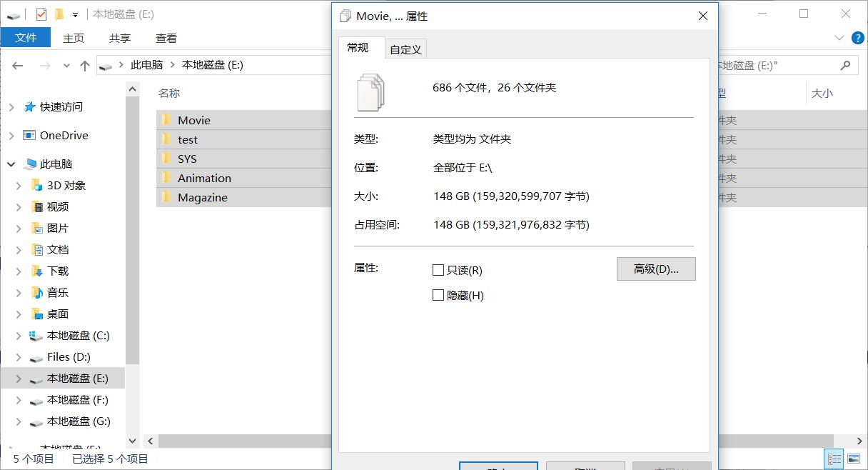The height and width of the screenshot is (470, 868).
Task: Click the search magnifier icon
Action: coord(845,65)
